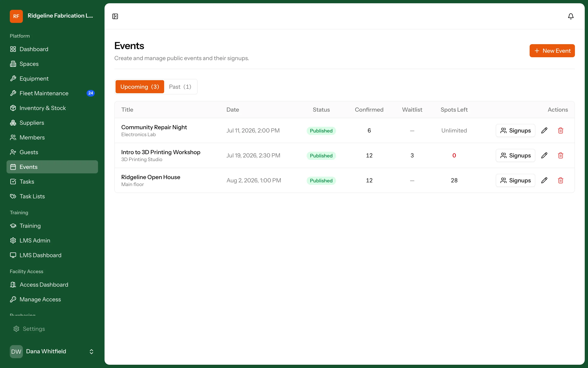588x368 pixels.
Task: Click the Spaces building icon in the sidebar
Action: (x=13, y=64)
